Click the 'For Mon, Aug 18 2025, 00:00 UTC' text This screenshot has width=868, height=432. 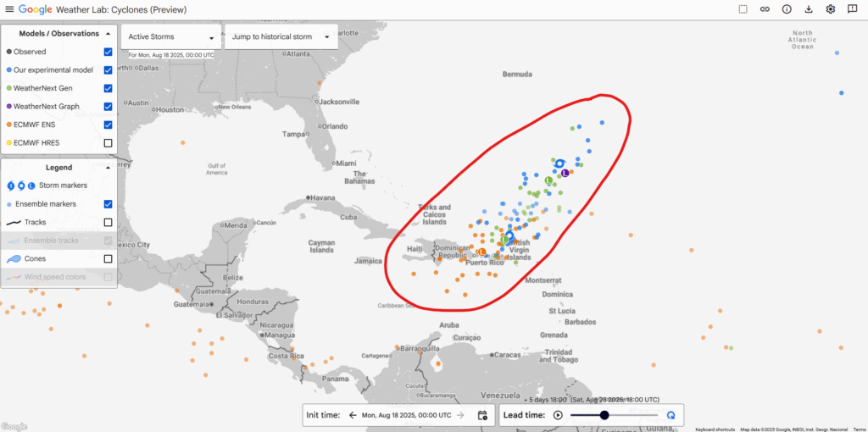(x=171, y=55)
